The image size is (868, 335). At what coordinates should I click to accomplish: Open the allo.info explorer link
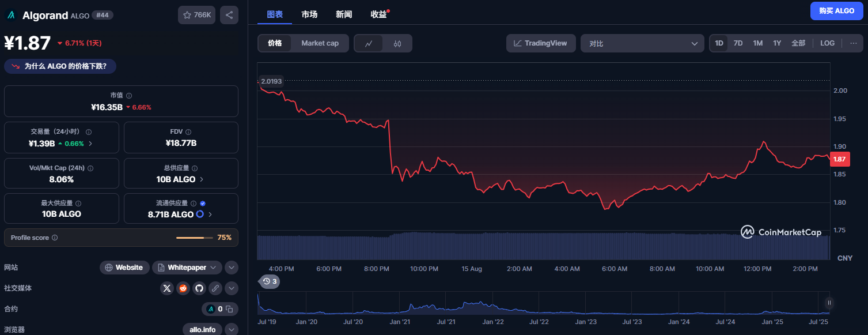[202, 330]
